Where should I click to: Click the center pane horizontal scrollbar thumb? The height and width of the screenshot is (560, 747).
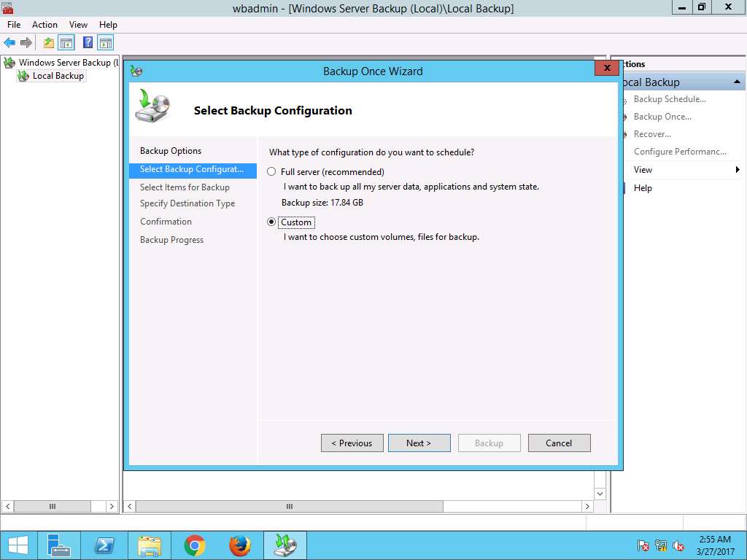pyautogui.click(x=289, y=506)
